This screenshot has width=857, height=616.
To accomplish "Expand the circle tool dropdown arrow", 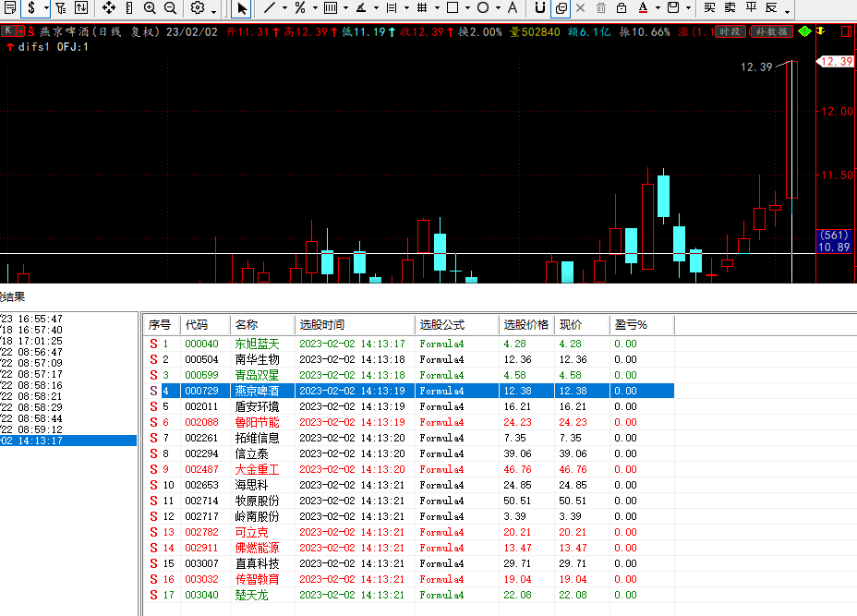I will (x=498, y=8).
